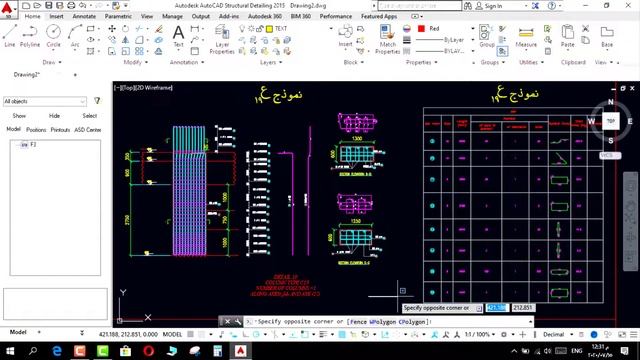This screenshot has width=640, height=360.
Task: Switch to the Parametric ribbon tab
Action: tap(118, 16)
